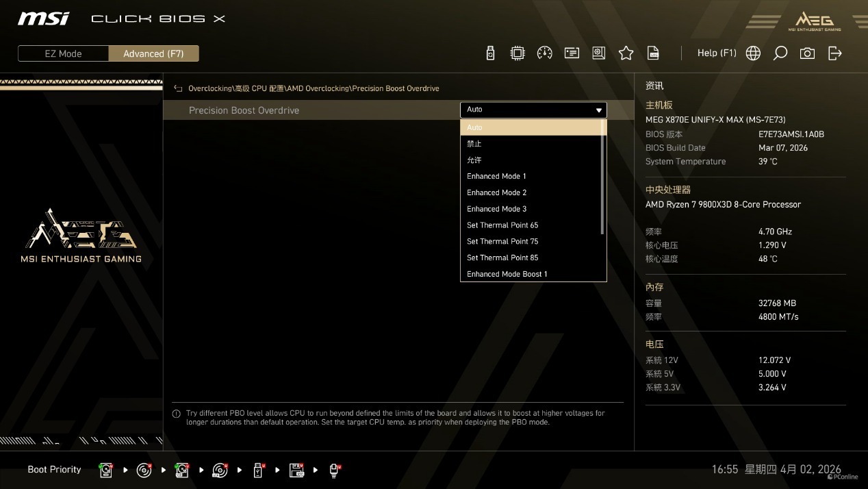Click the save and exit icon
The image size is (868, 489).
coord(834,53)
